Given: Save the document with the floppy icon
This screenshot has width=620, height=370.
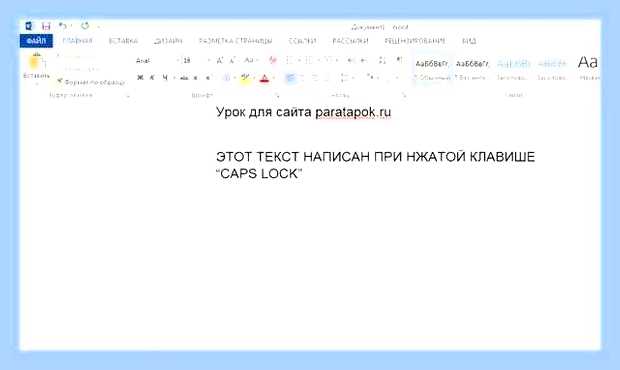Looking at the screenshot, I should point(46,26).
